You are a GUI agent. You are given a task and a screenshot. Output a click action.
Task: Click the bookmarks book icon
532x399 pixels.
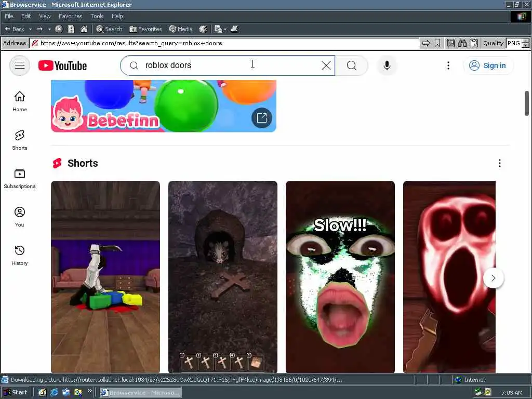451,43
